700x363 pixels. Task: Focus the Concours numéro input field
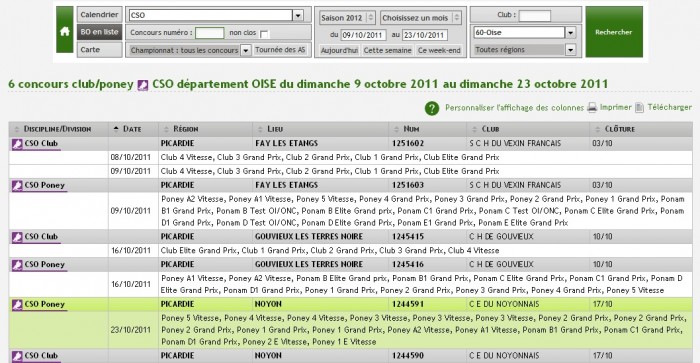[x=210, y=33]
